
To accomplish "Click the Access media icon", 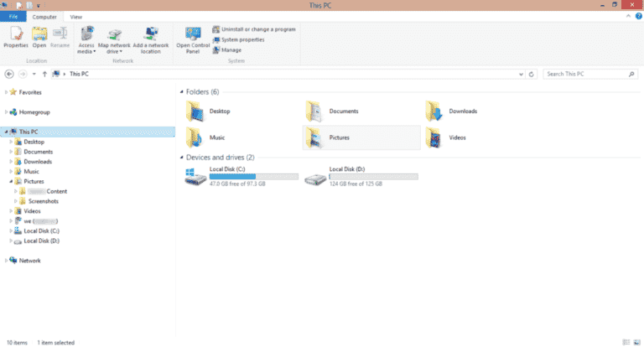I will [x=86, y=37].
